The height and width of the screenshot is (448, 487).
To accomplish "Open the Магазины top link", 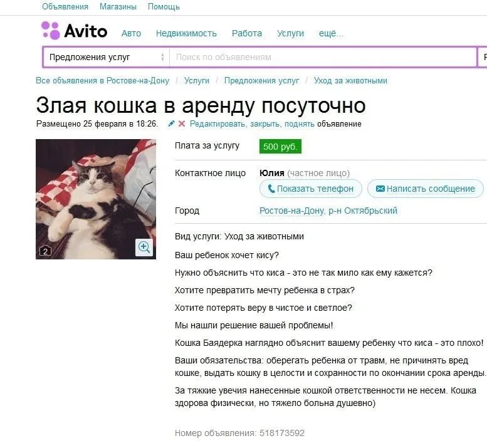I will 118,6.
